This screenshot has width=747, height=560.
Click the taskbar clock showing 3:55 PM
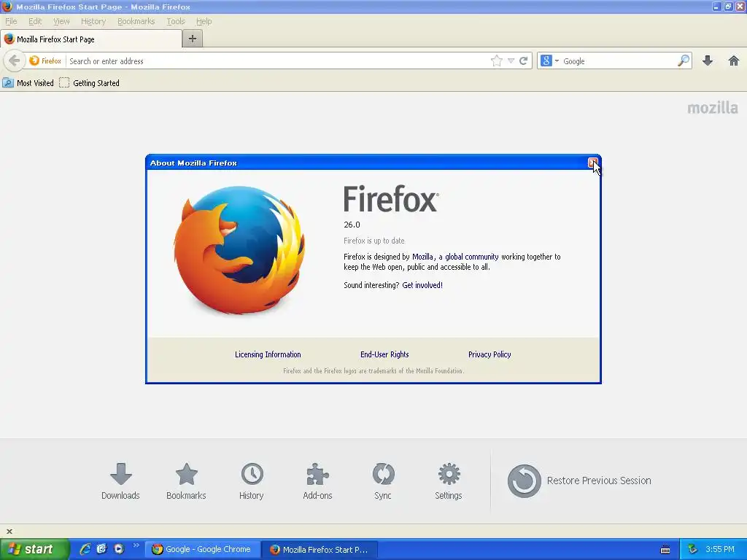click(720, 549)
